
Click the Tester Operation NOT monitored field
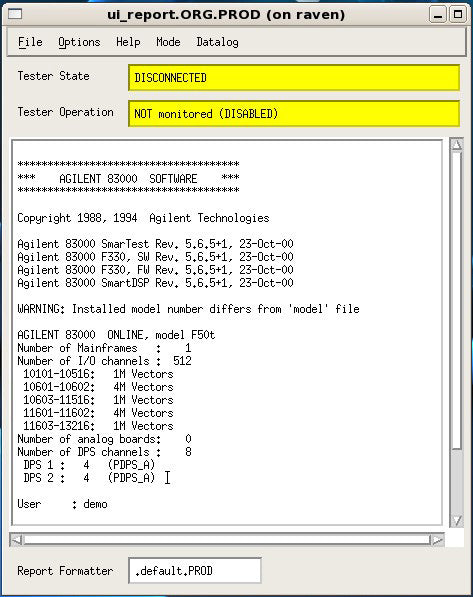[294, 113]
